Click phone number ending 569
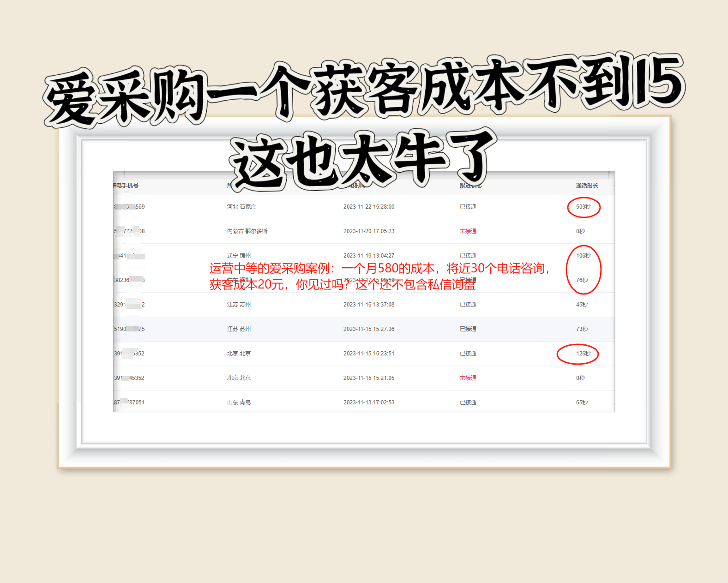 tap(129, 207)
